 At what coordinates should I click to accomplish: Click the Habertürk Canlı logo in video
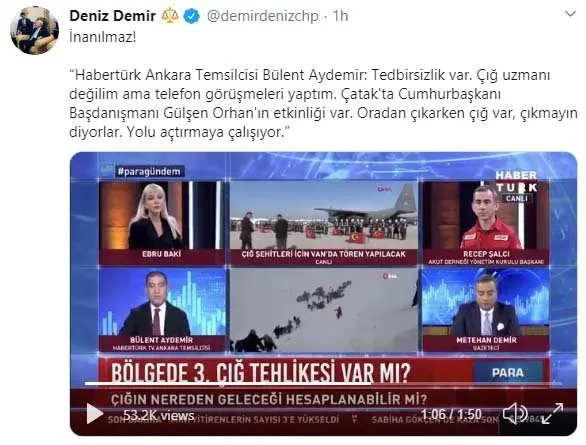[x=516, y=186]
